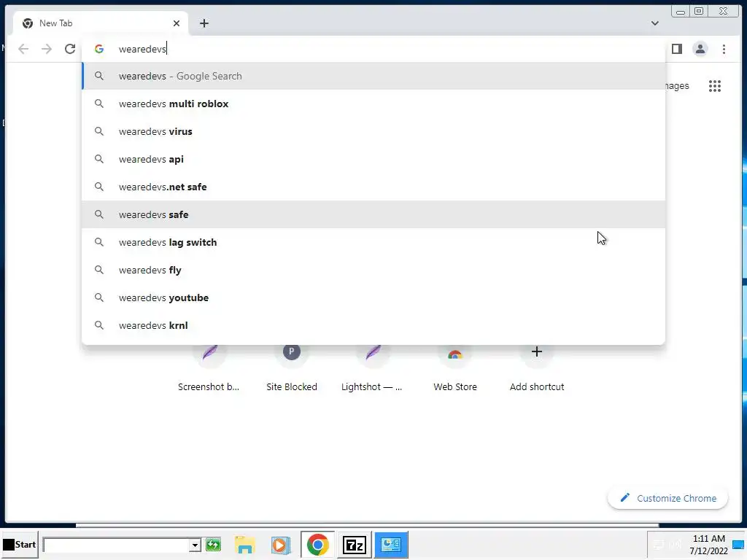Open the media player taskbar icon
The width and height of the screenshot is (747, 560).
pos(281,545)
